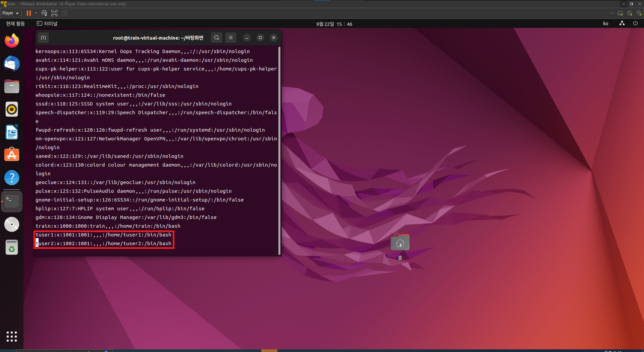Launch Rhythmbox music player from dock
The height and width of the screenshot is (352, 644).
tap(12, 109)
